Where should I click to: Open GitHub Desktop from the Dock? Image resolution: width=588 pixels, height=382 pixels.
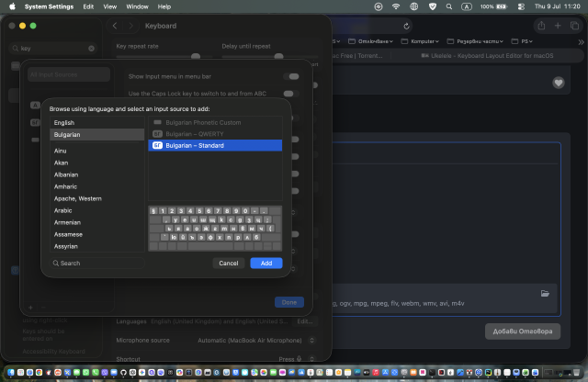click(x=123, y=372)
